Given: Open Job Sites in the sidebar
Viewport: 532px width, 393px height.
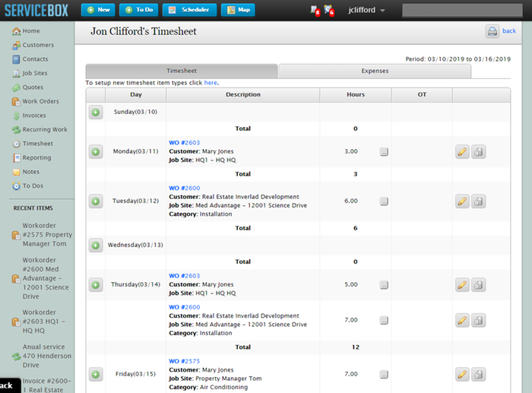Looking at the screenshot, I should (30, 73).
